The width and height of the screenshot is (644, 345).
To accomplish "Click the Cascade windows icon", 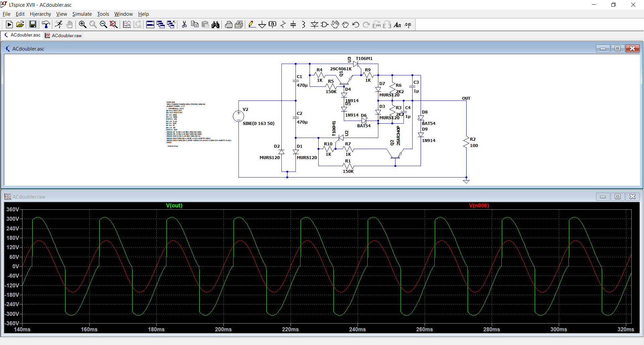I will coord(161,24).
